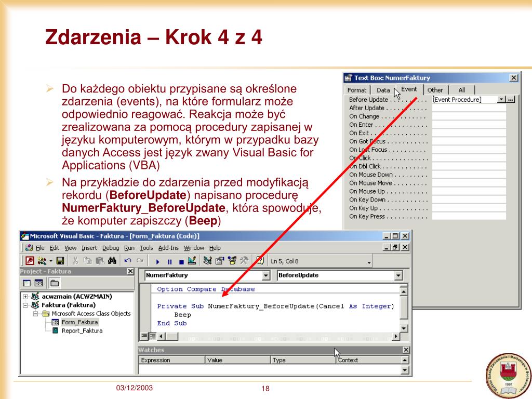Click the Redo arrow icon
The image size is (532, 399).
click(140, 261)
